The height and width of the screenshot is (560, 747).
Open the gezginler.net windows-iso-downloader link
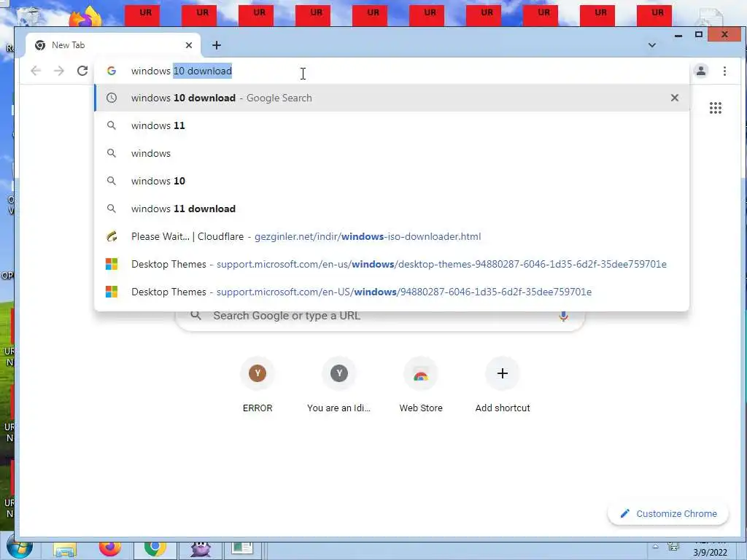[392, 237]
